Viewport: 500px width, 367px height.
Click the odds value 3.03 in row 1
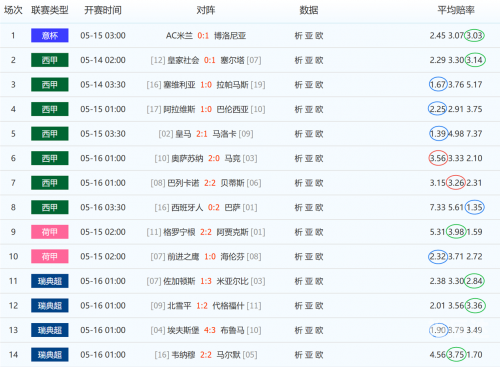(474, 35)
